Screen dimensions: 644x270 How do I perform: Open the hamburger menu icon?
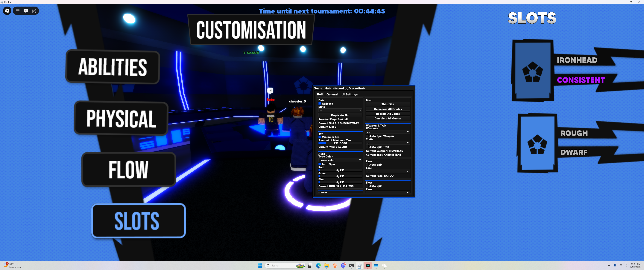(17, 10)
